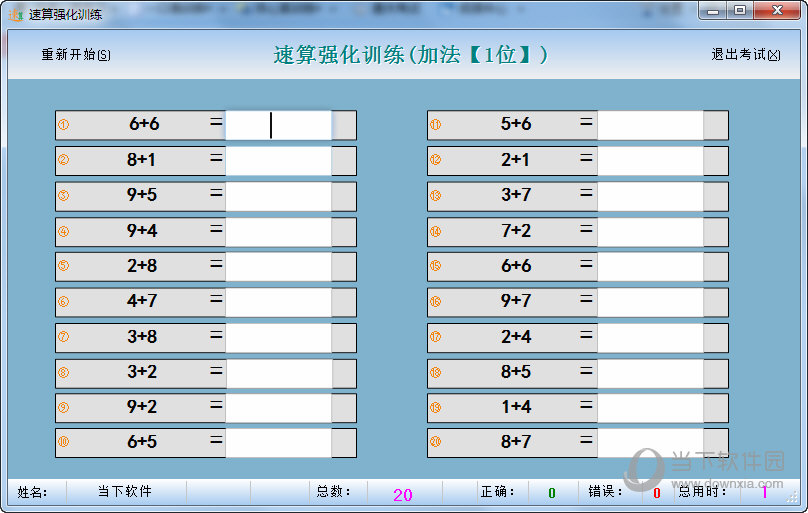Minimize the 速算强化训练 window
Image resolution: width=808 pixels, height=513 pixels.
click(x=713, y=10)
